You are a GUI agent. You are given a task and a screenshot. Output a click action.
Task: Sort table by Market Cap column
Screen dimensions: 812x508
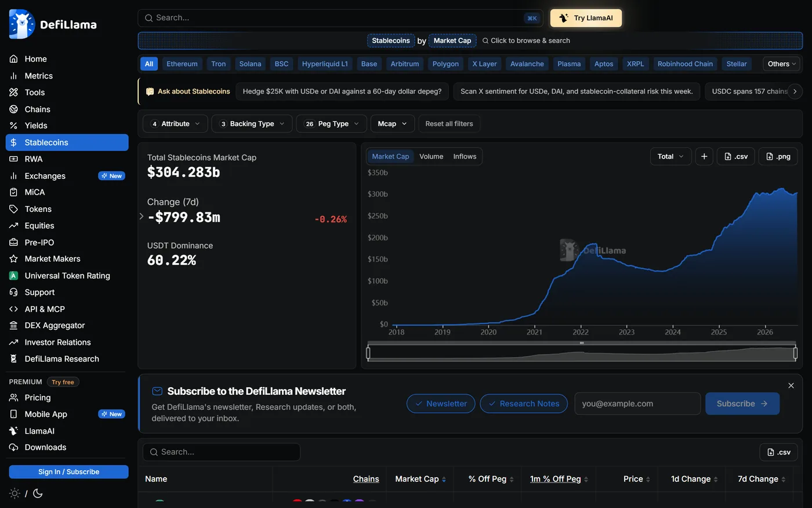coord(420,479)
